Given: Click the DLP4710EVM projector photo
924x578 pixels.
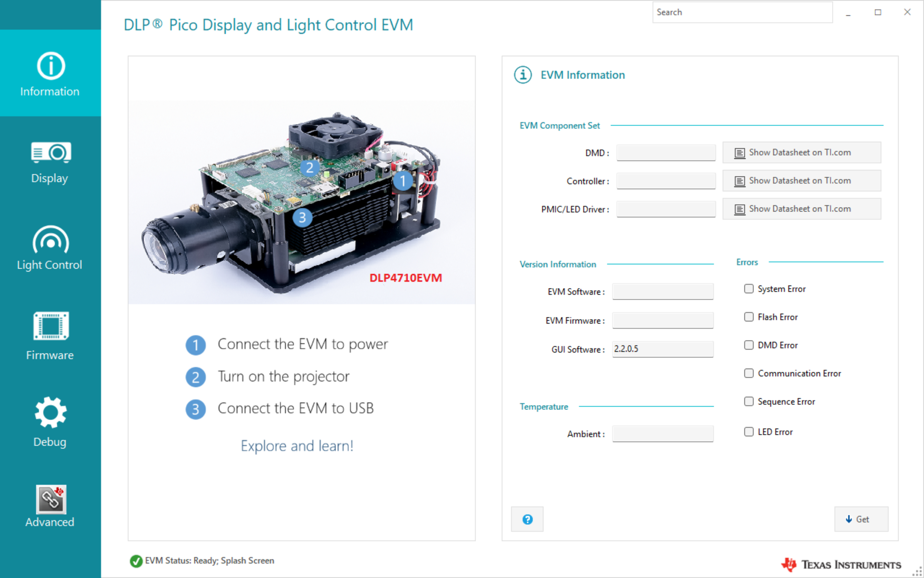Looking at the screenshot, I should coord(302,202).
